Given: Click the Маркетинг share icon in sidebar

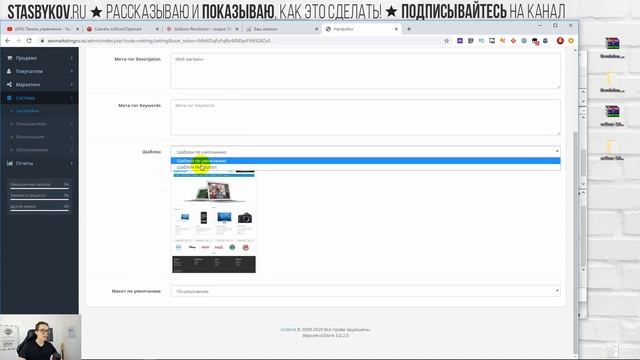Looking at the screenshot, I should [x=9, y=84].
